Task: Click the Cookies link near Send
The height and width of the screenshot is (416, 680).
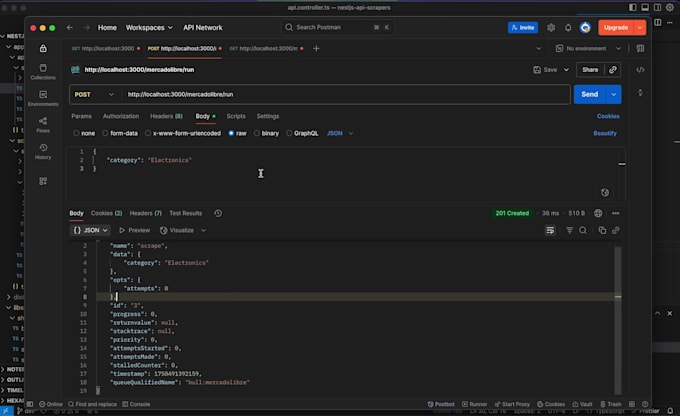Action: [x=608, y=116]
